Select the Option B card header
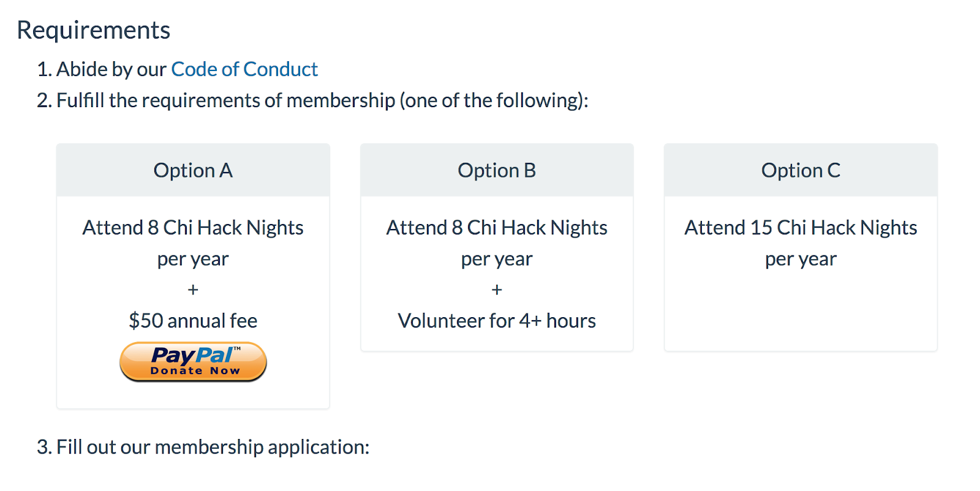This screenshot has height=491, width=980. point(497,170)
